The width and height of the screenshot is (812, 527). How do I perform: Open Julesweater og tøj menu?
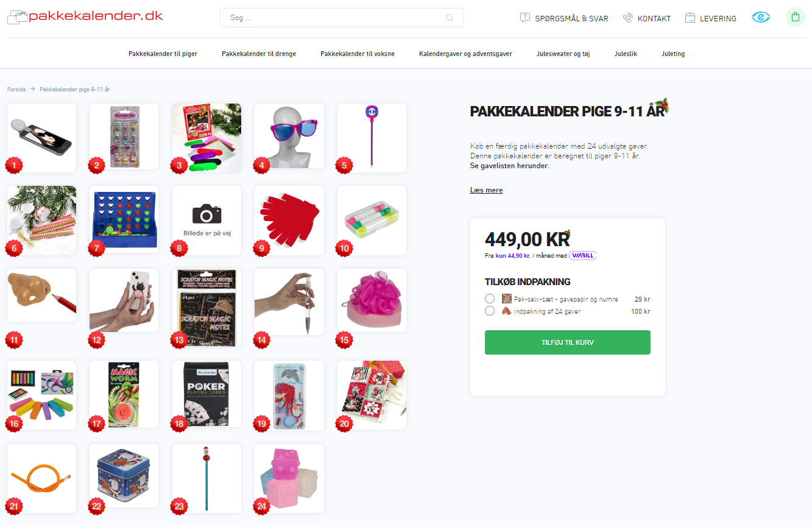point(563,54)
